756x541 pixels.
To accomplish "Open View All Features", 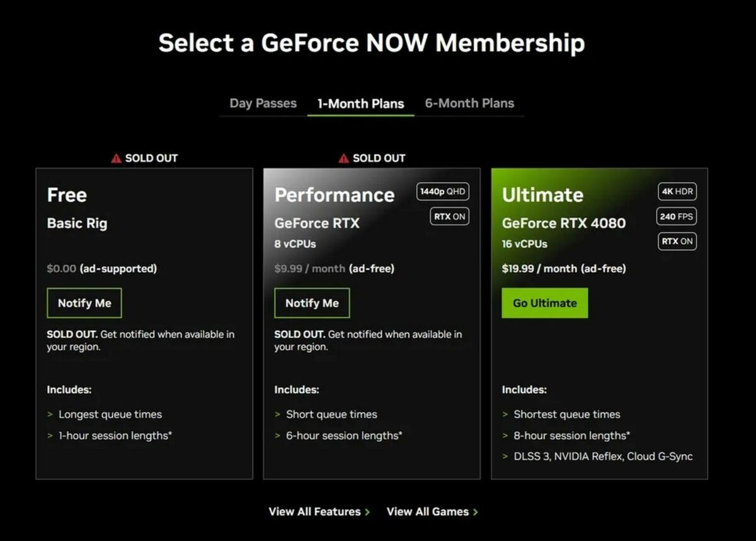I will coord(314,512).
